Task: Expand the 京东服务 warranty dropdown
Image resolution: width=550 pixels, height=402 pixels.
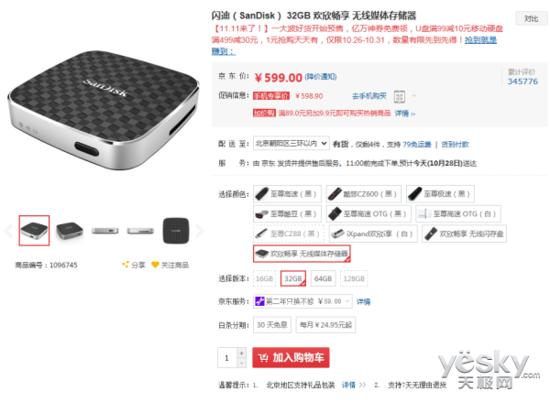Action: click(x=303, y=301)
